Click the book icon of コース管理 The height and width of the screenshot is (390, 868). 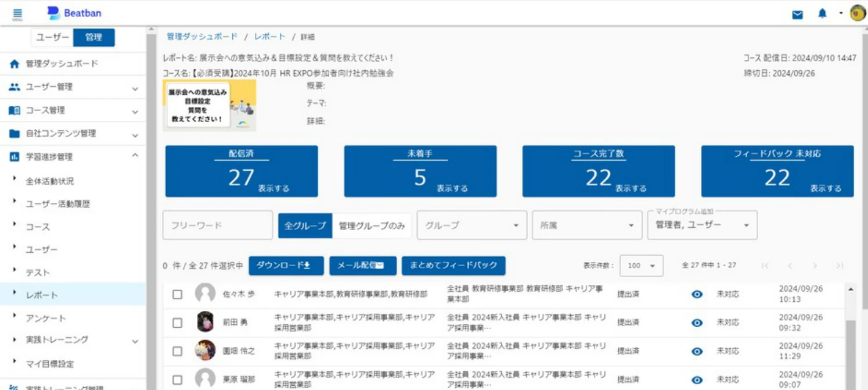pyautogui.click(x=15, y=110)
